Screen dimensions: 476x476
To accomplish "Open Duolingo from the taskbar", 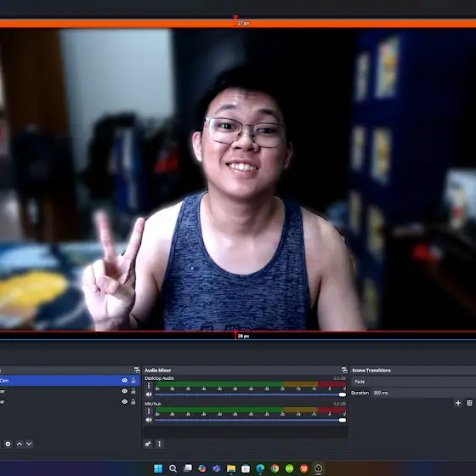I will click(289, 468).
